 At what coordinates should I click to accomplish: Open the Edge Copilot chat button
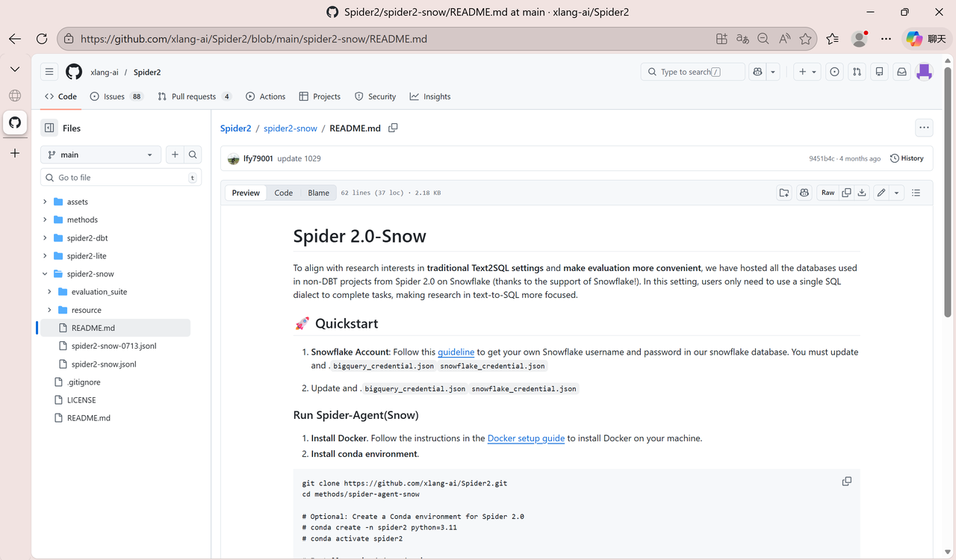[x=926, y=39]
